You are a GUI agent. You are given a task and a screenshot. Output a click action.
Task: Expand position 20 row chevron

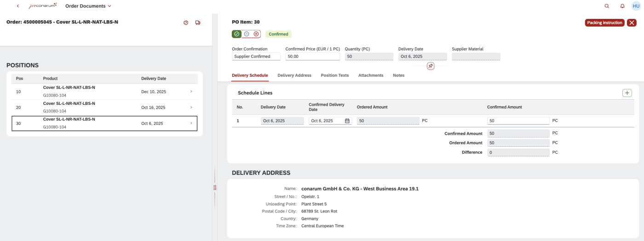click(191, 108)
